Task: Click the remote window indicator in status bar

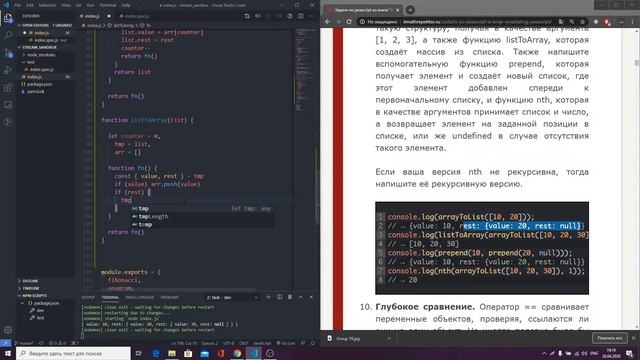Action: coord(5,343)
